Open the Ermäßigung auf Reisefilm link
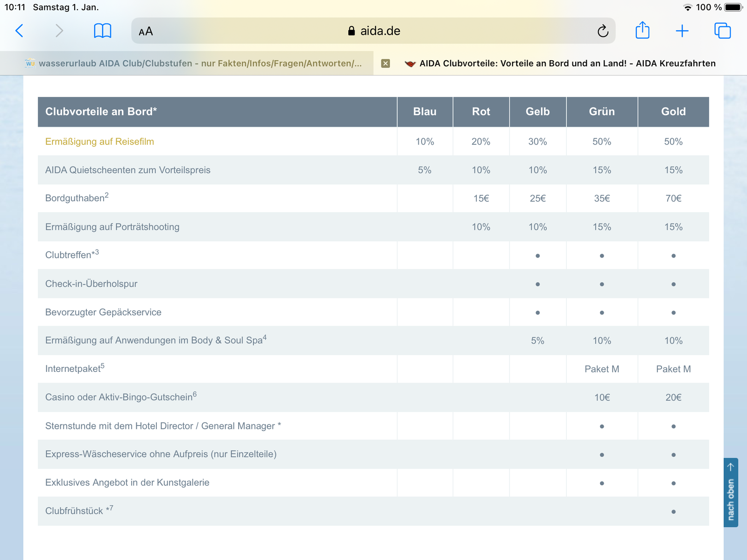Screen dimensions: 747x560 point(99,142)
